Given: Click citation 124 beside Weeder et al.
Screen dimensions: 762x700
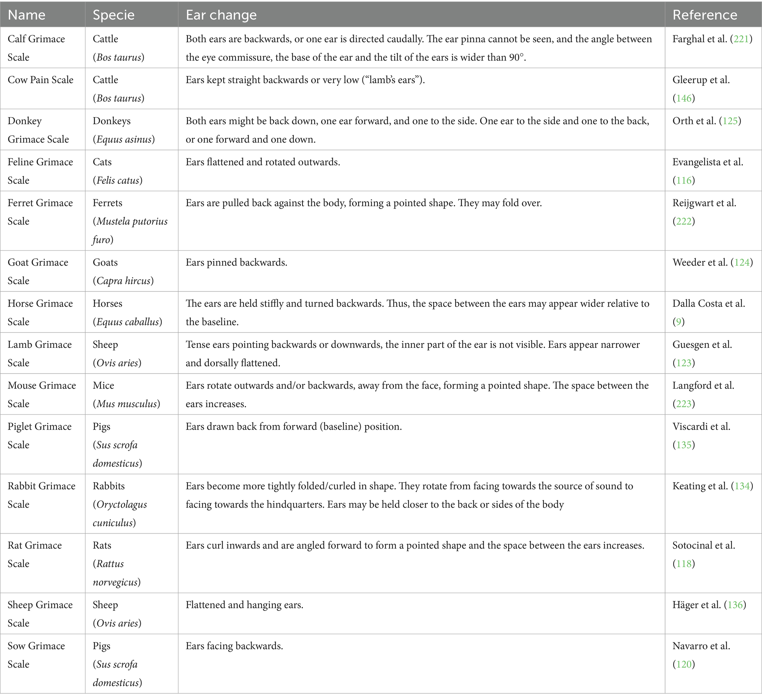Looking at the screenshot, I should [x=742, y=262].
